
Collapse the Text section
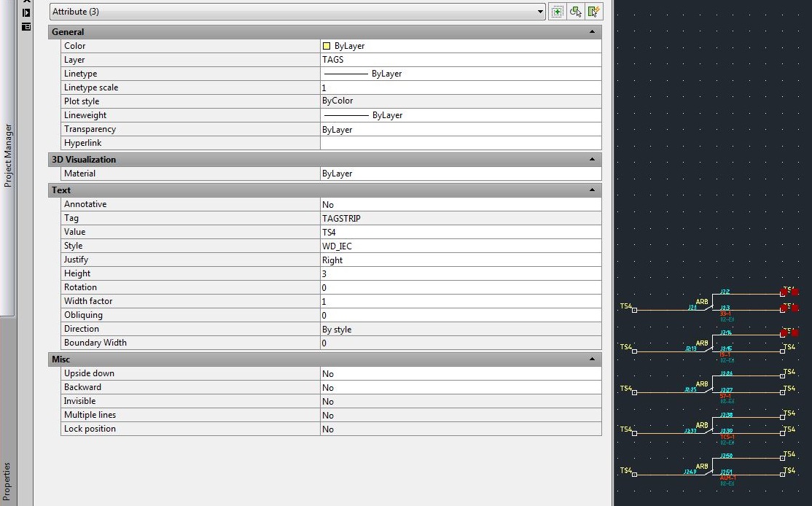tap(592, 190)
